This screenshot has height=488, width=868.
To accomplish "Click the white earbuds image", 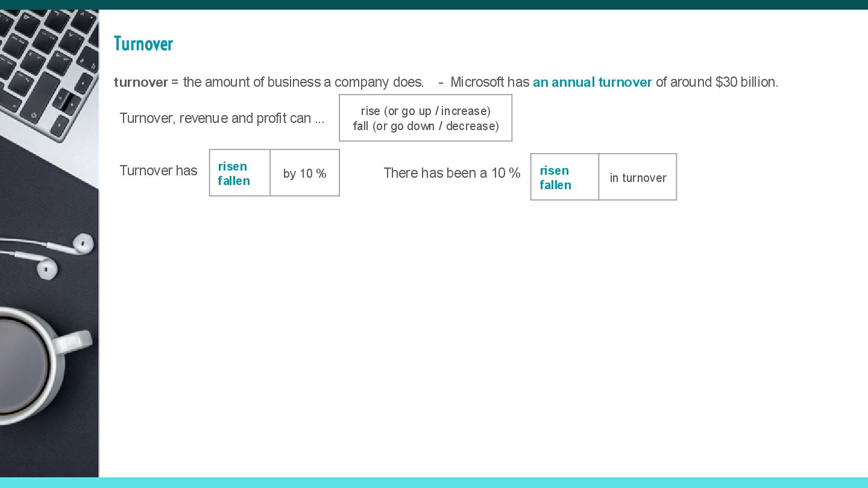I will click(48, 254).
